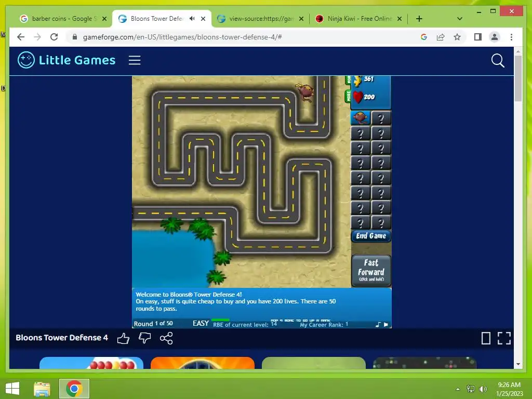Open the taskbar network icon
Viewport: 532px width, 399px height.
click(471, 389)
